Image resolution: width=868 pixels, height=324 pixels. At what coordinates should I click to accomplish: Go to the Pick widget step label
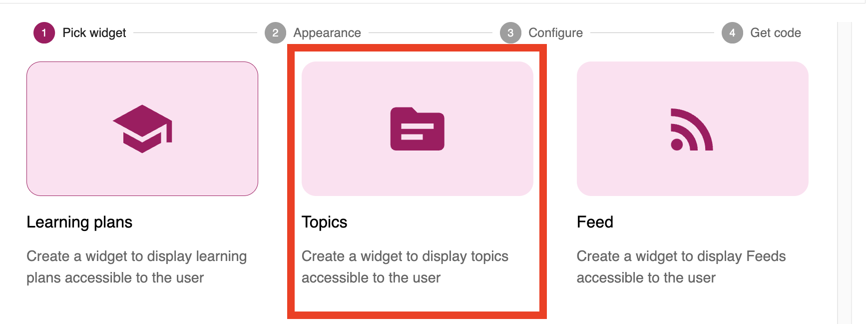pos(94,33)
